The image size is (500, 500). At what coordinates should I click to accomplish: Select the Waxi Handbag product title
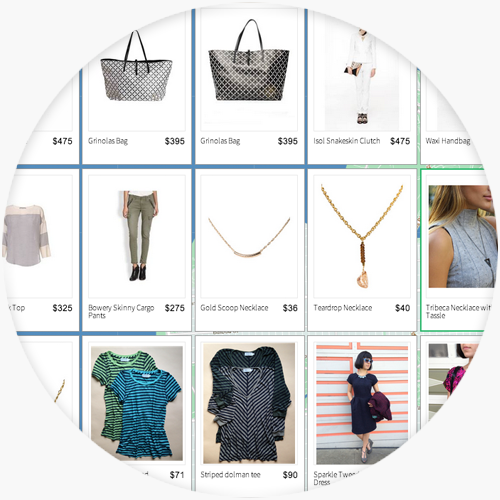[x=448, y=141]
